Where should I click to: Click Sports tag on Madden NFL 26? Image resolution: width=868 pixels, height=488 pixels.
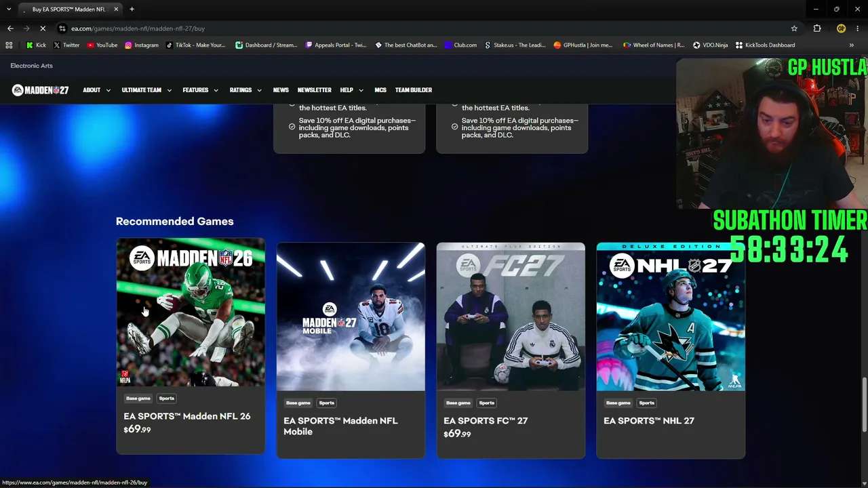tap(167, 399)
